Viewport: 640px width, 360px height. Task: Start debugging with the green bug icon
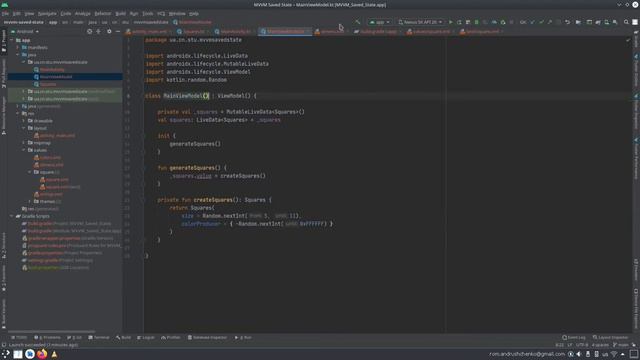[476, 22]
